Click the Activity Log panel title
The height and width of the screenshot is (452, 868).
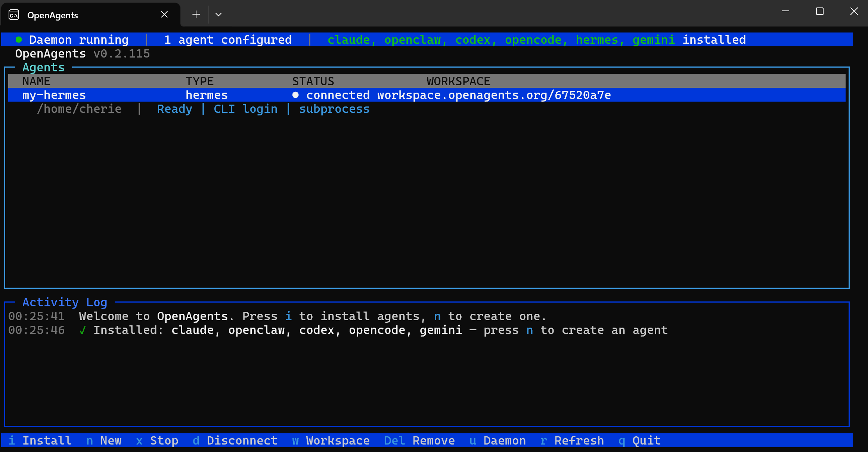tap(65, 302)
